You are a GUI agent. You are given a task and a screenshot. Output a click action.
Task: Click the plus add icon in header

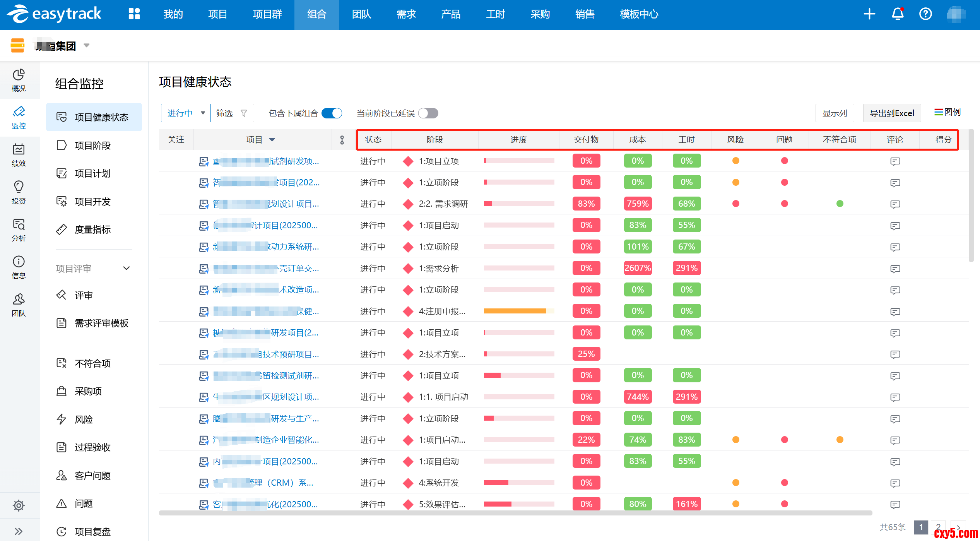(x=869, y=14)
